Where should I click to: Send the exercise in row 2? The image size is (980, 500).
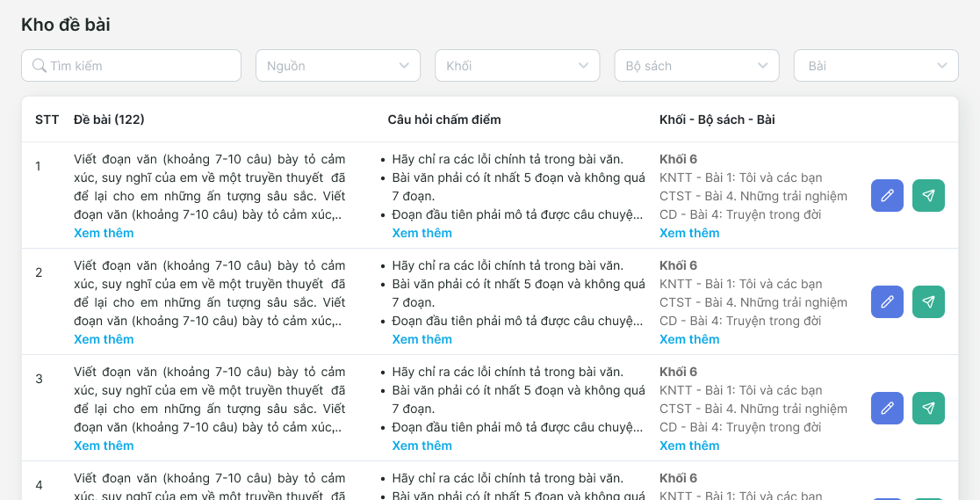click(928, 301)
